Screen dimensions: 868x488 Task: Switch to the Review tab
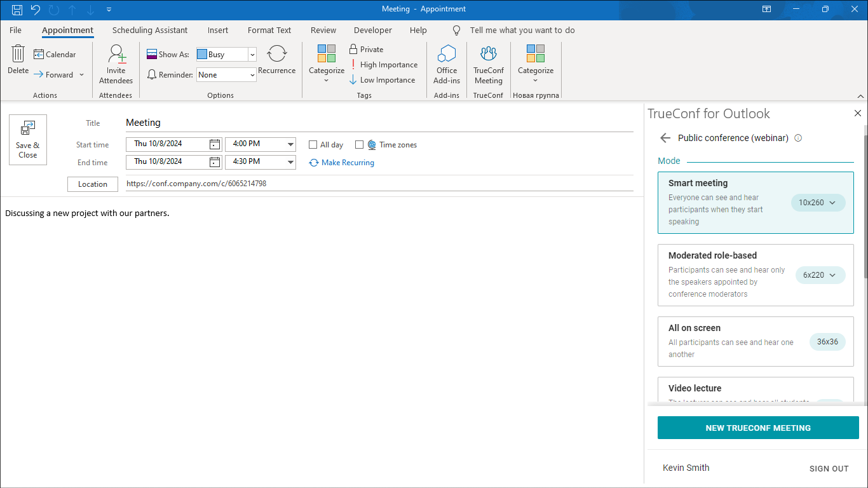323,30
